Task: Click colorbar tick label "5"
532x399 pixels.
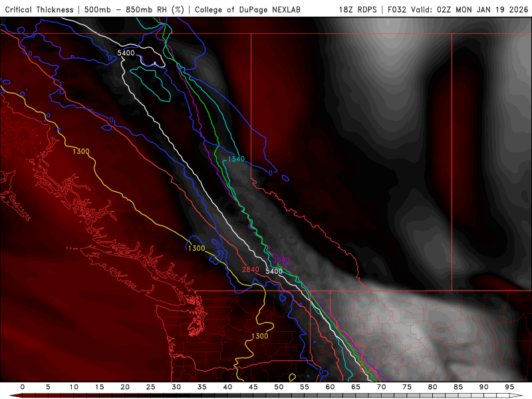Action: [x=48, y=387]
